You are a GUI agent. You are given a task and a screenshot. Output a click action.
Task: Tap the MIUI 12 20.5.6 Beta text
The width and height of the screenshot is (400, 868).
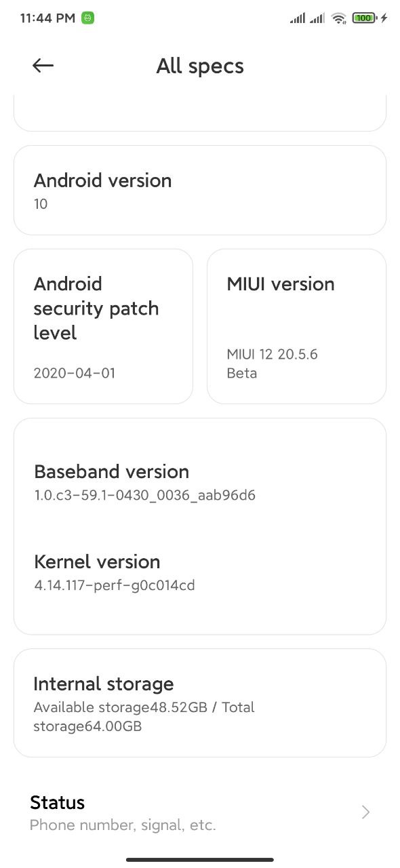tap(272, 363)
